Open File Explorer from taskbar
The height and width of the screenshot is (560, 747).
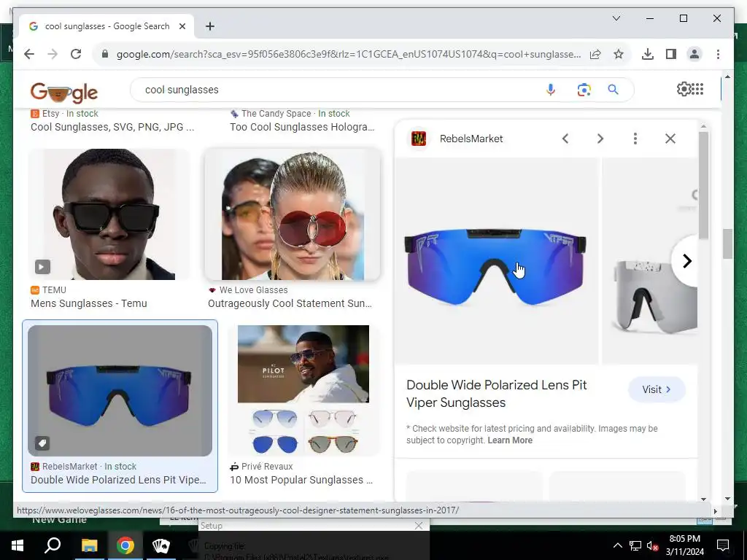[89, 545]
